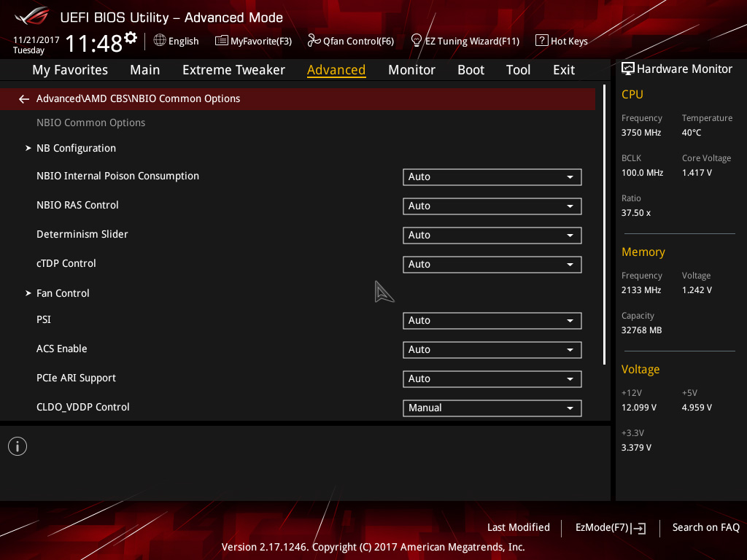Open the clock settings gear icon
The height and width of the screenshot is (560, 747).
(x=131, y=38)
